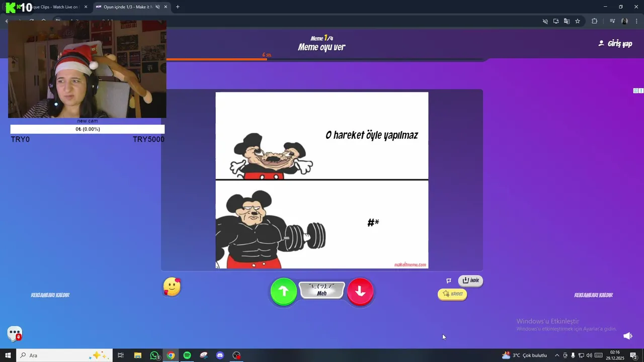
Task: Toggle the game sound speaker icon
Action: 628,335
